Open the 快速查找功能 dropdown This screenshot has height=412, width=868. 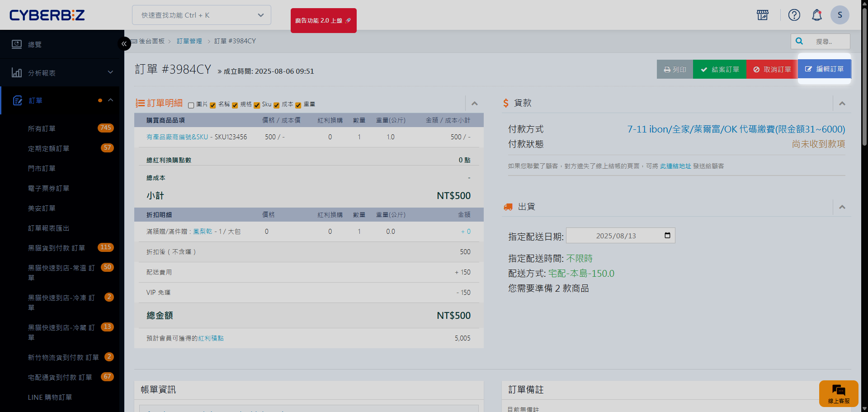202,15
